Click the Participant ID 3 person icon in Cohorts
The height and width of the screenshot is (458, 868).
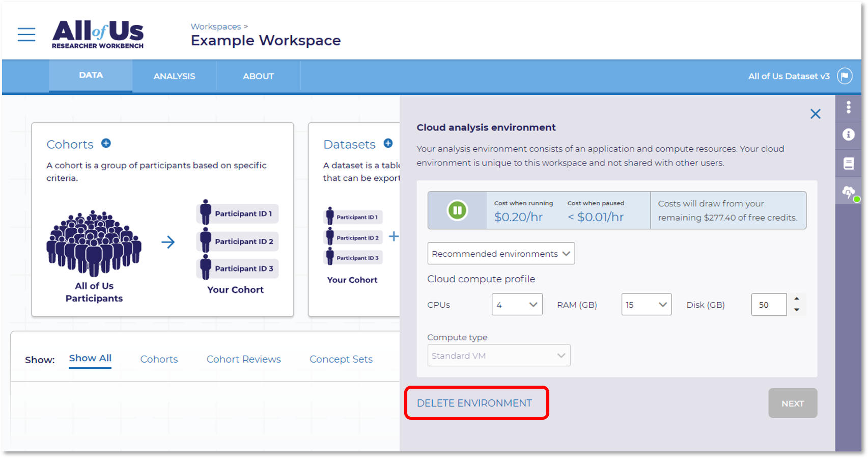(205, 268)
